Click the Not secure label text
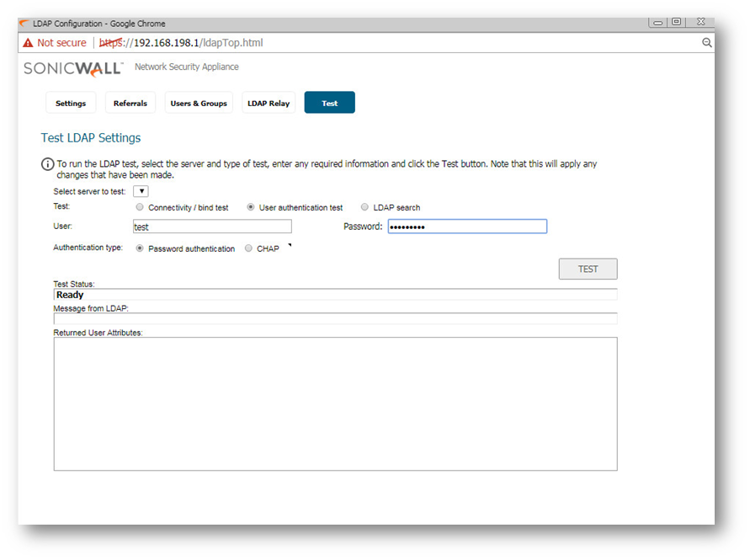 point(61,43)
